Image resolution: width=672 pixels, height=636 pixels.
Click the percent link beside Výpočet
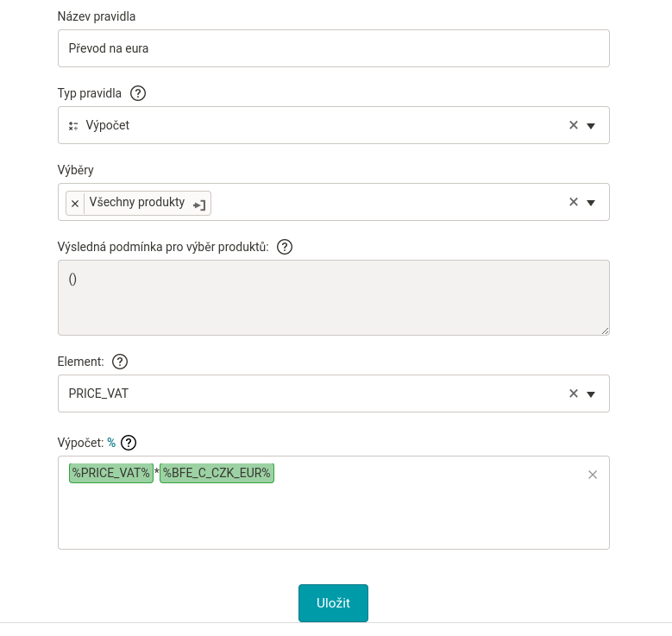coord(111,443)
